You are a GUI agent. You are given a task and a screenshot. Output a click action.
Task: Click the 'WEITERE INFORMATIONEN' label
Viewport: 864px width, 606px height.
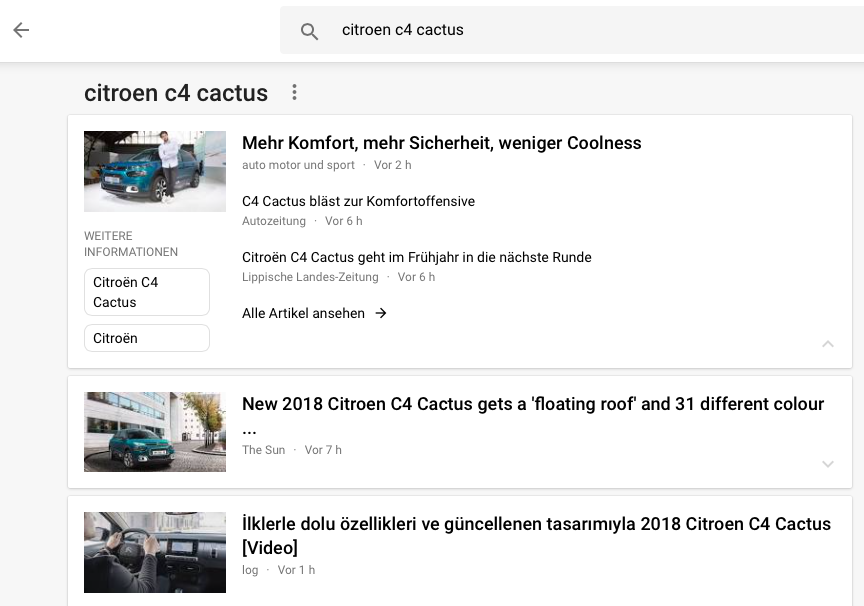(x=131, y=244)
